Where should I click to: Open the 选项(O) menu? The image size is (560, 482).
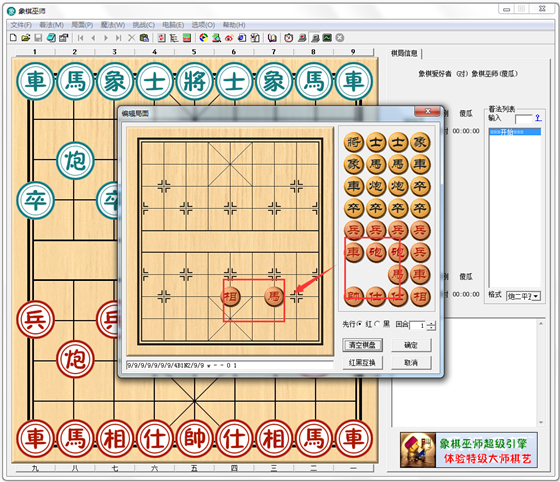pos(203,25)
